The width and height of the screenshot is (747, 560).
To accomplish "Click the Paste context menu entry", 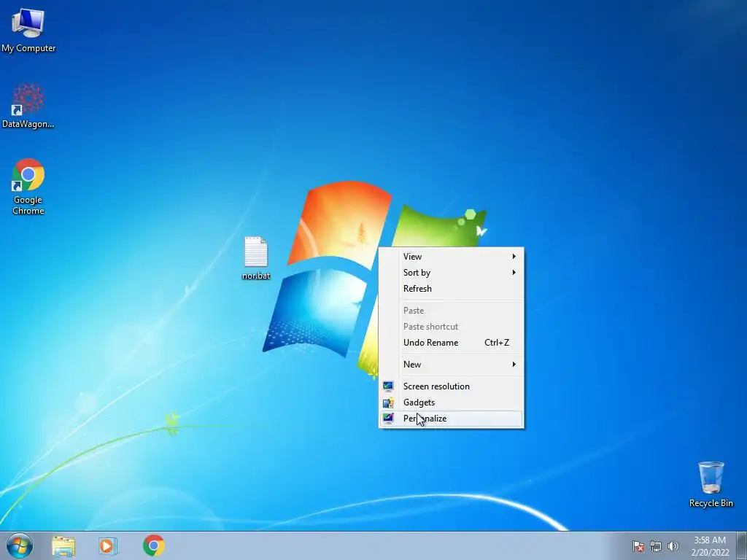I will 451,311.
